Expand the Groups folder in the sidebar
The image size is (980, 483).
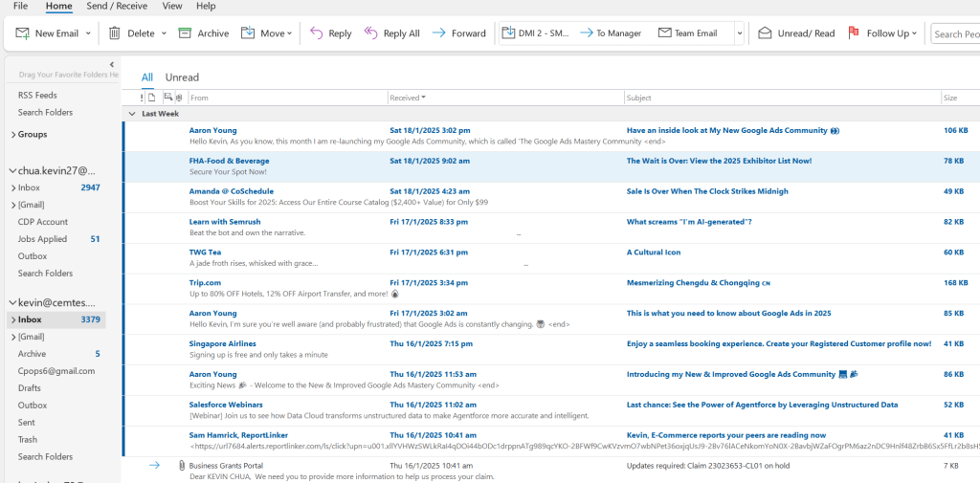[x=12, y=135]
